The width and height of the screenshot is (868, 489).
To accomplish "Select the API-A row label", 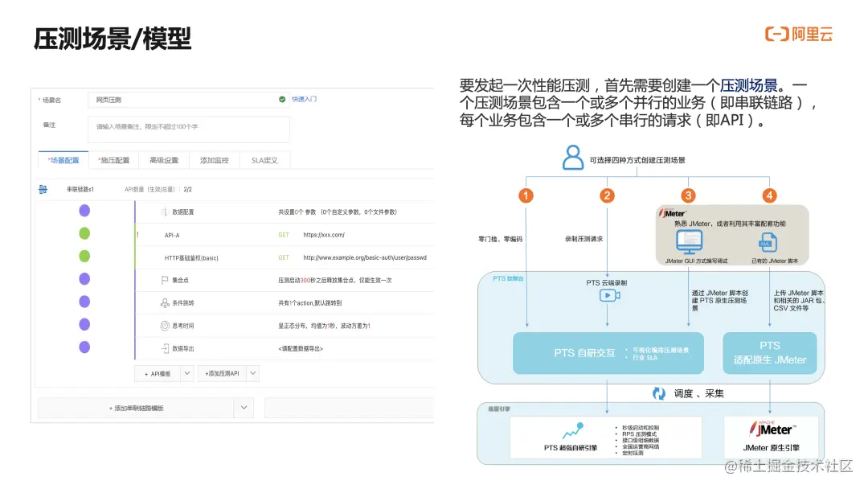I will [x=172, y=236].
